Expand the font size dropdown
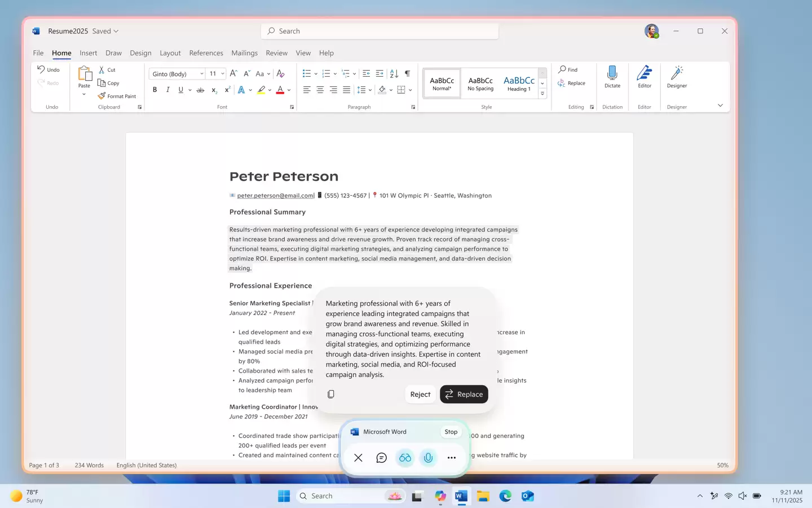Image resolution: width=812 pixels, height=508 pixels. tap(222, 73)
